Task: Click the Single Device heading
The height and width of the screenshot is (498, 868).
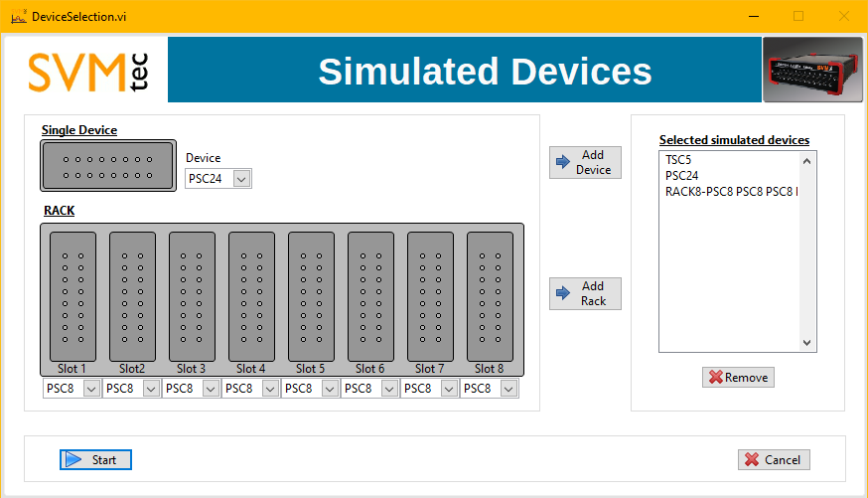Action: [x=79, y=130]
